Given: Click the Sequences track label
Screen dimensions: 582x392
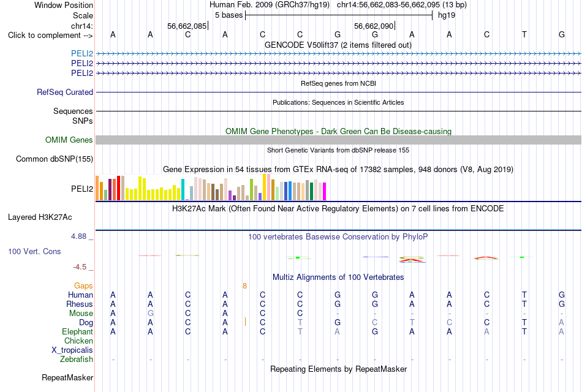Looking at the screenshot, I should pos(73,111).
